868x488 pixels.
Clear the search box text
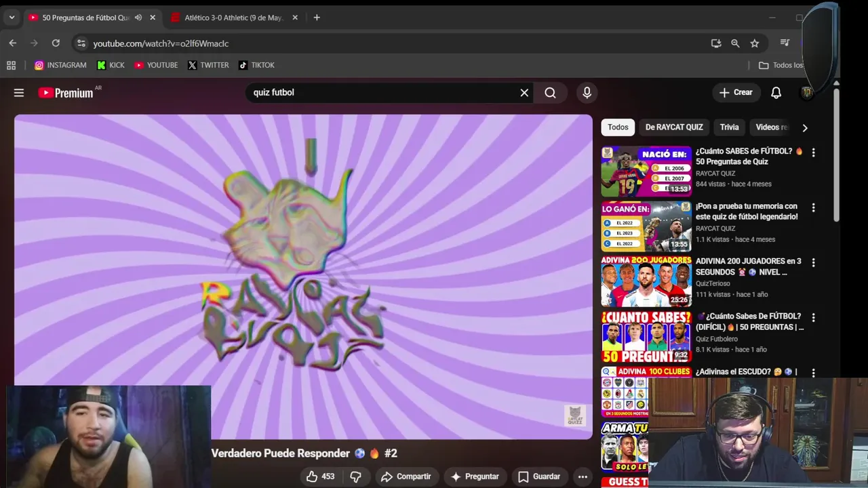pos(524,93)
